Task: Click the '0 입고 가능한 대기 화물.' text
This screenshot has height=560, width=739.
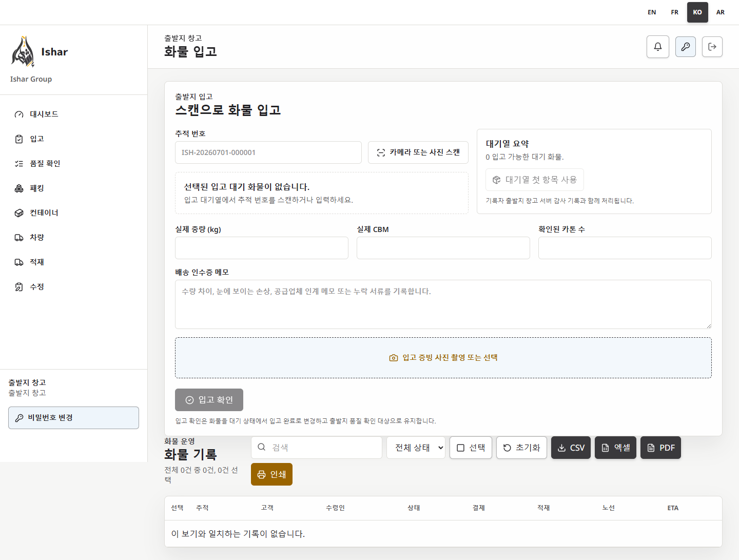Action: click(524, 157)
